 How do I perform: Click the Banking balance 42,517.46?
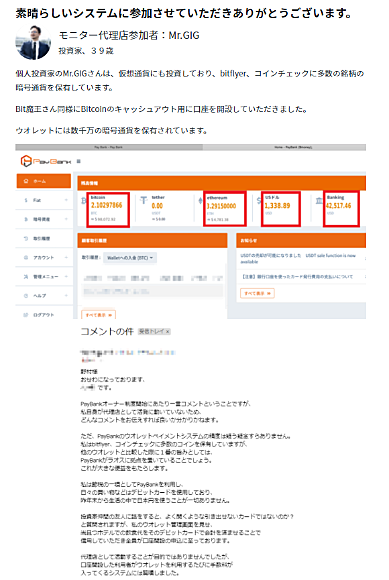point(338,206)
